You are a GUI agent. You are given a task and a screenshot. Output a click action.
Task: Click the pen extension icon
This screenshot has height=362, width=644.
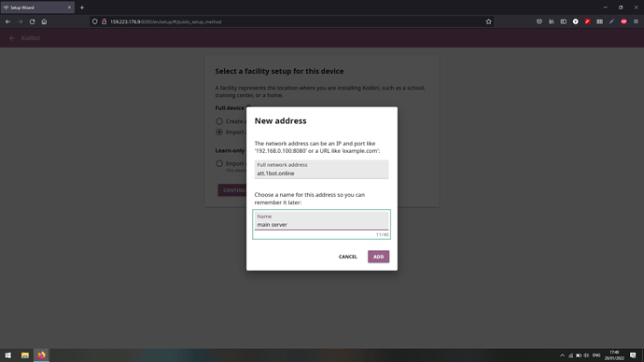611,21
